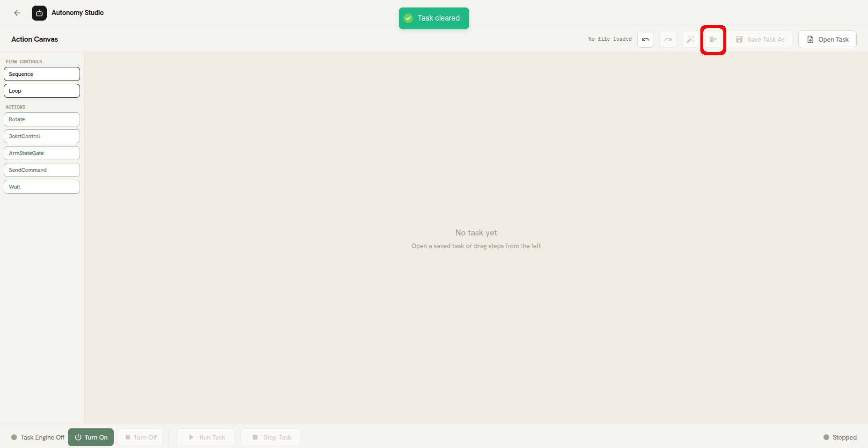Click Run Task play button
Screen dimensions: 868x448
tap(206, 437)
